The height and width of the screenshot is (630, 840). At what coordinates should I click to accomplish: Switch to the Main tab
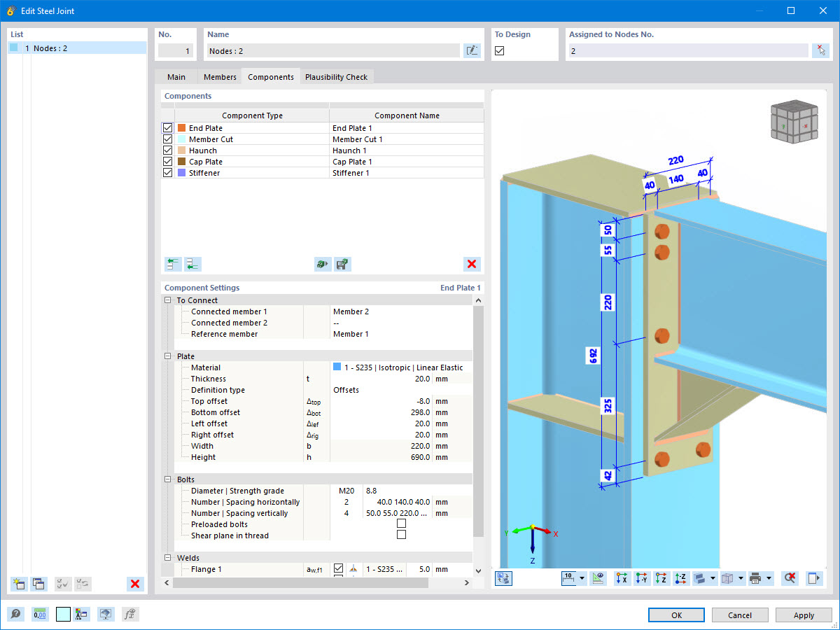pyautogui.click(x=176, y=77)
